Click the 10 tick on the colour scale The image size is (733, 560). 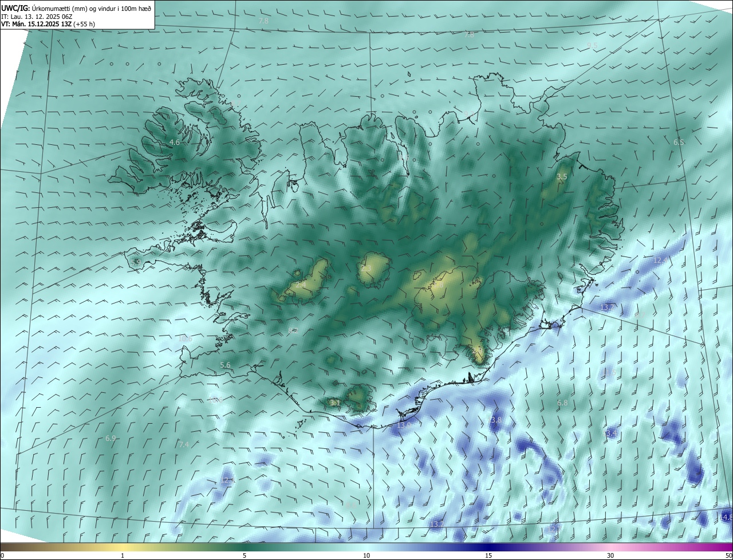tap(366, 555)
